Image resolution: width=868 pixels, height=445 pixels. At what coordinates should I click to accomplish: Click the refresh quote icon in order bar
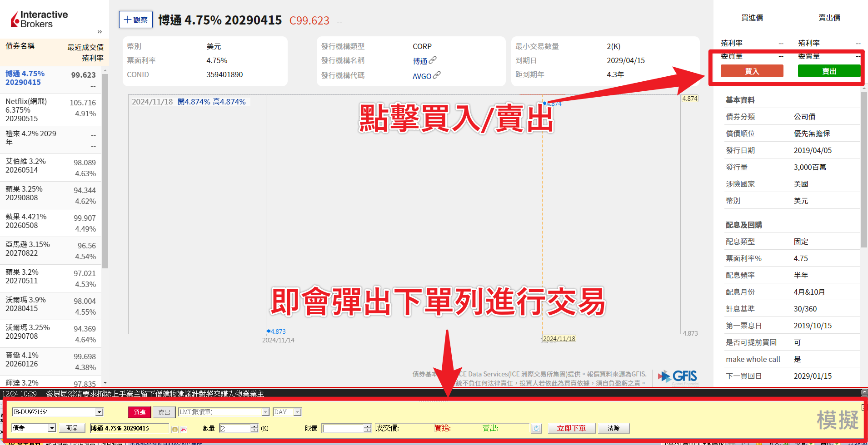[536, 428]
